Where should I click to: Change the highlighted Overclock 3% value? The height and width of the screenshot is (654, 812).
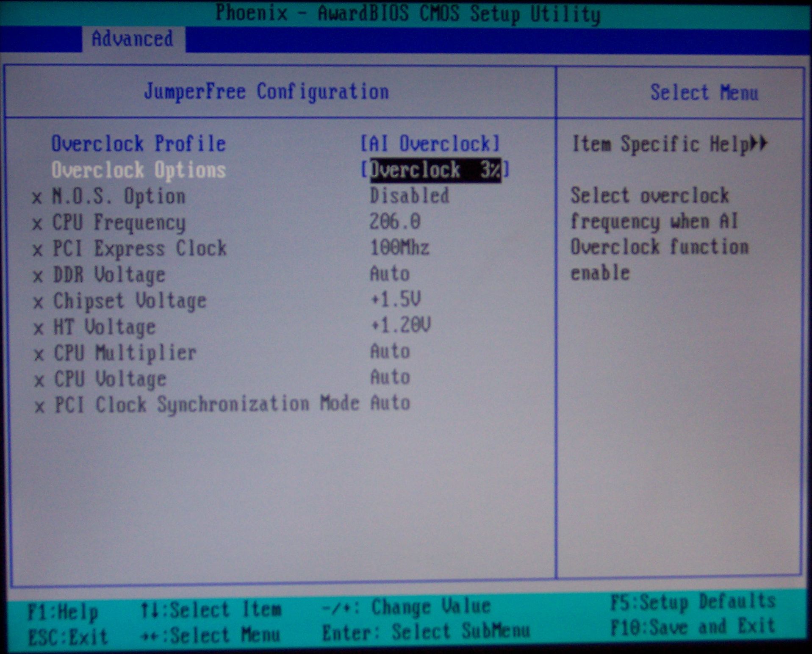tap(435, 170)
